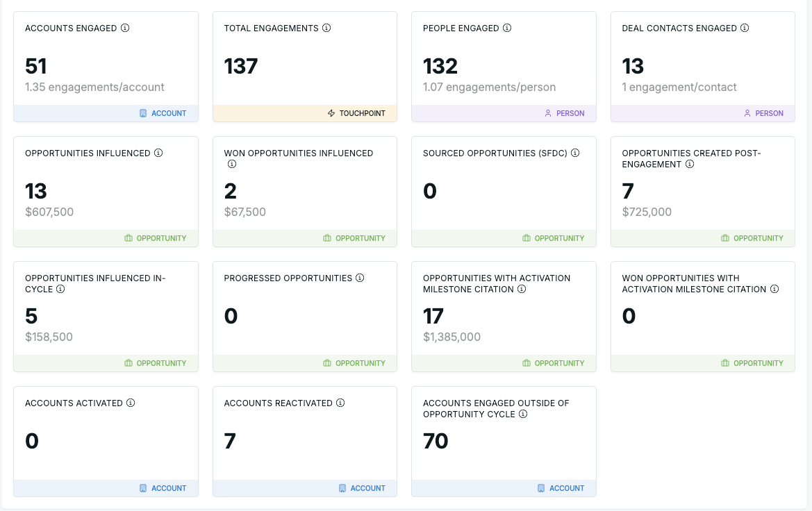Click Opportunity tag on Won Opportunities Activation Milestone card
Image resolution: width=812 pixels, height=511 pixels.
point(752,363)
